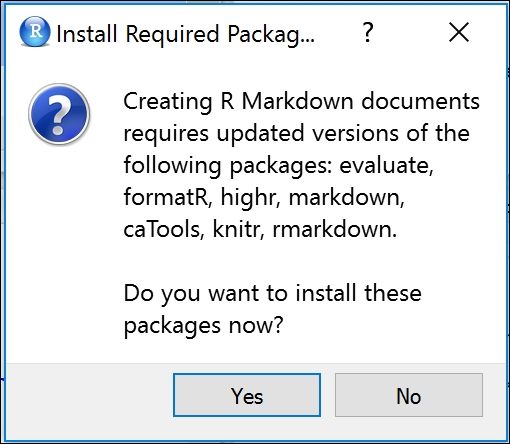510x444 pixels.
Task: Click the RStudio R logo icon in title bar
Action: click(35, 32)
